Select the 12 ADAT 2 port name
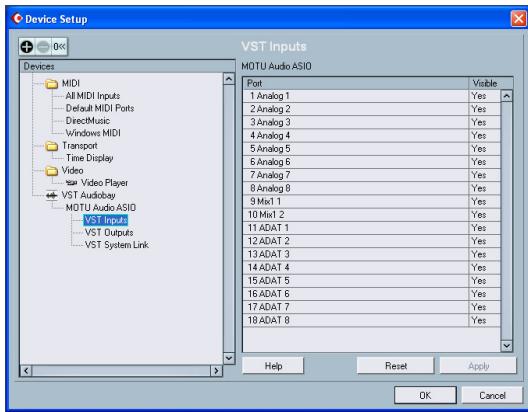Screen dimensions: 528x412 269,241
